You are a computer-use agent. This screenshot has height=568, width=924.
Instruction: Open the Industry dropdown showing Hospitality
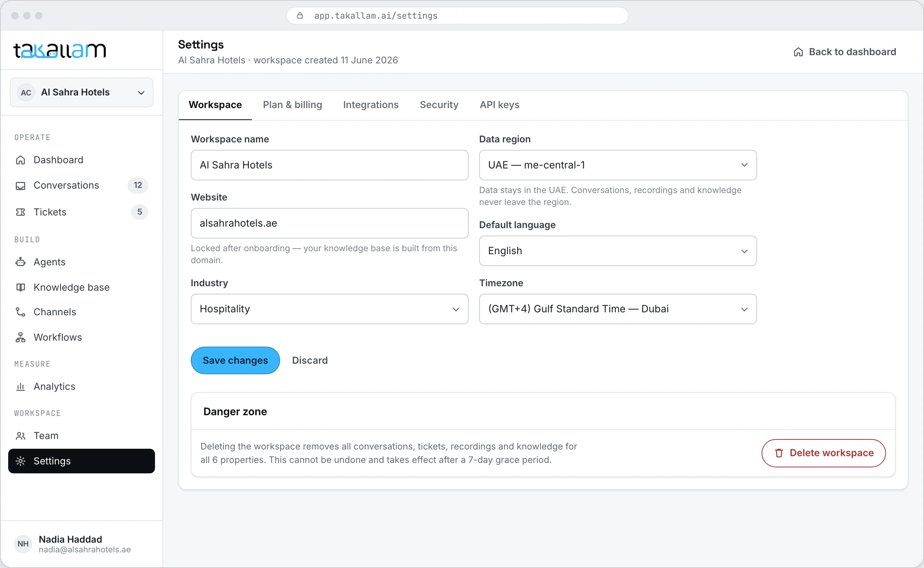click(x=329, y=309)
